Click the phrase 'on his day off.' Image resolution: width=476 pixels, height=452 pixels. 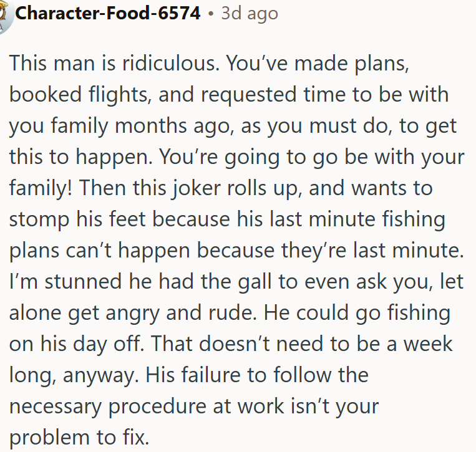[x=77, y=344]
